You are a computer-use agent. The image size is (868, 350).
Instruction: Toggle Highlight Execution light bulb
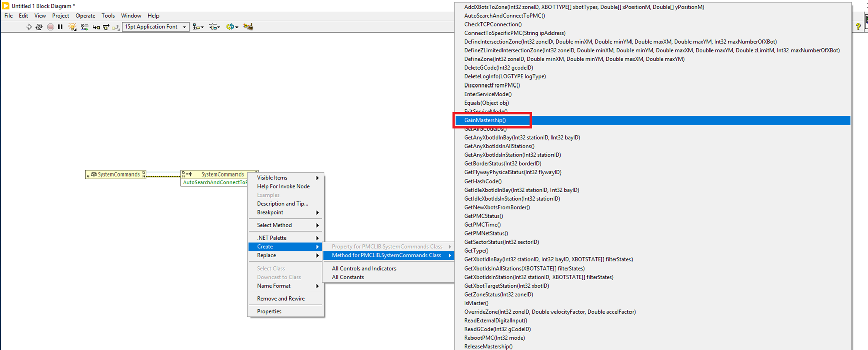coord(72,27)
